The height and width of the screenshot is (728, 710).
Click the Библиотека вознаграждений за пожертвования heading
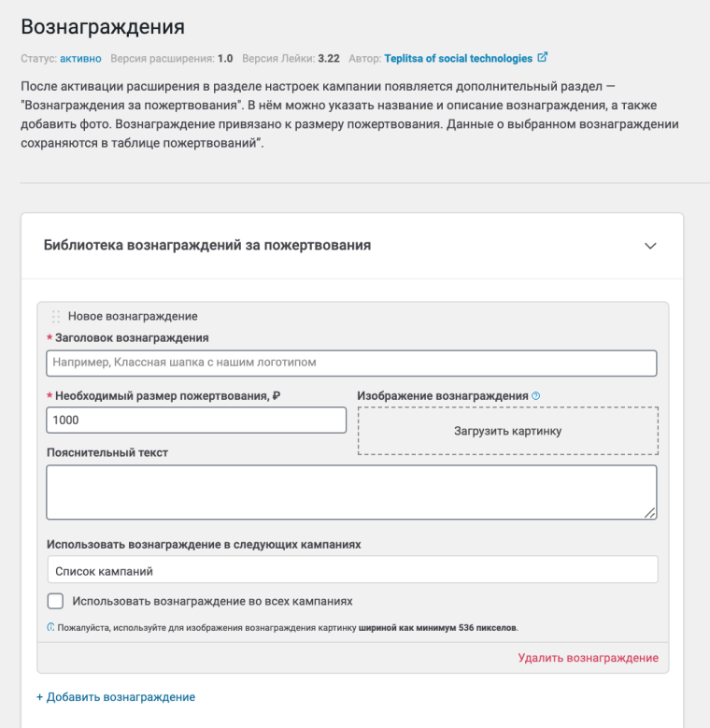pos(207,245)
